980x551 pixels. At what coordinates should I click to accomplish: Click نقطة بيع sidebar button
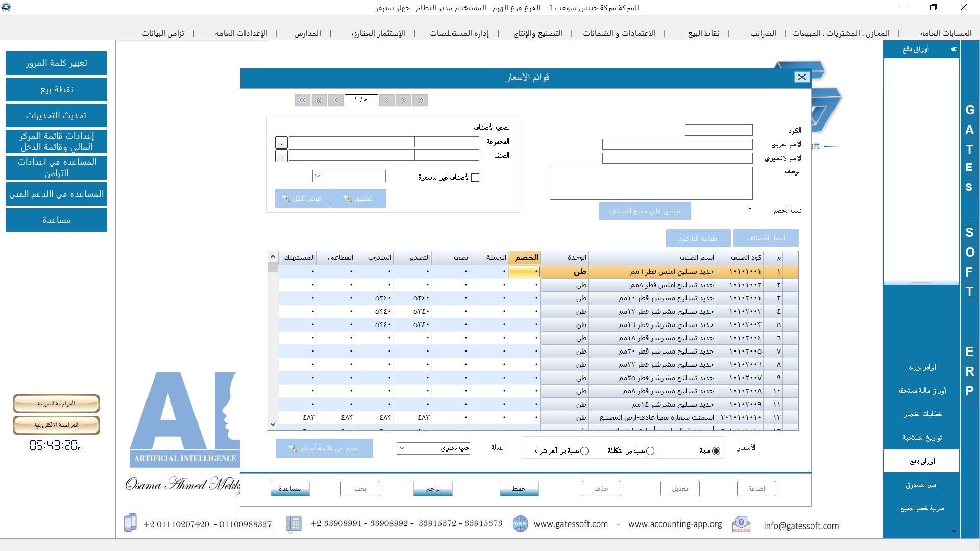56,89
